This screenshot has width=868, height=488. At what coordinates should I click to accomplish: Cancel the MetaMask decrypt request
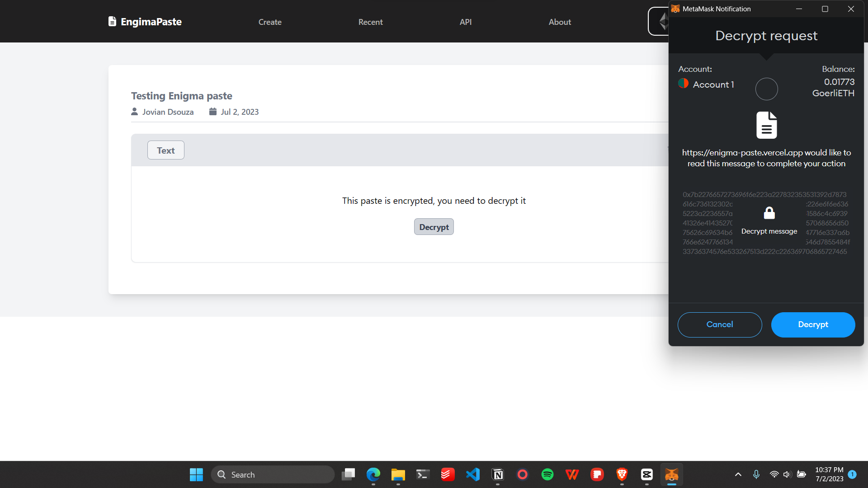point(719,324)
